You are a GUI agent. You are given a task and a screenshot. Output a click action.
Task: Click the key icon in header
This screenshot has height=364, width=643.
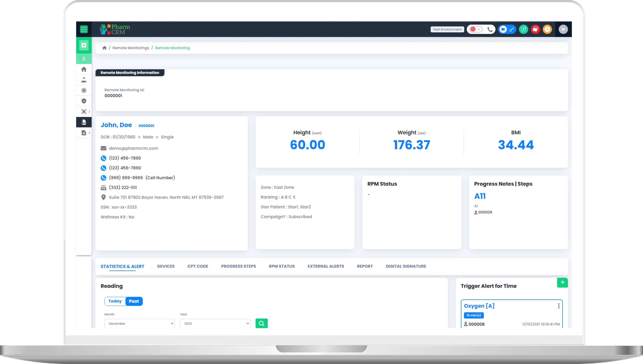(512, 29)
